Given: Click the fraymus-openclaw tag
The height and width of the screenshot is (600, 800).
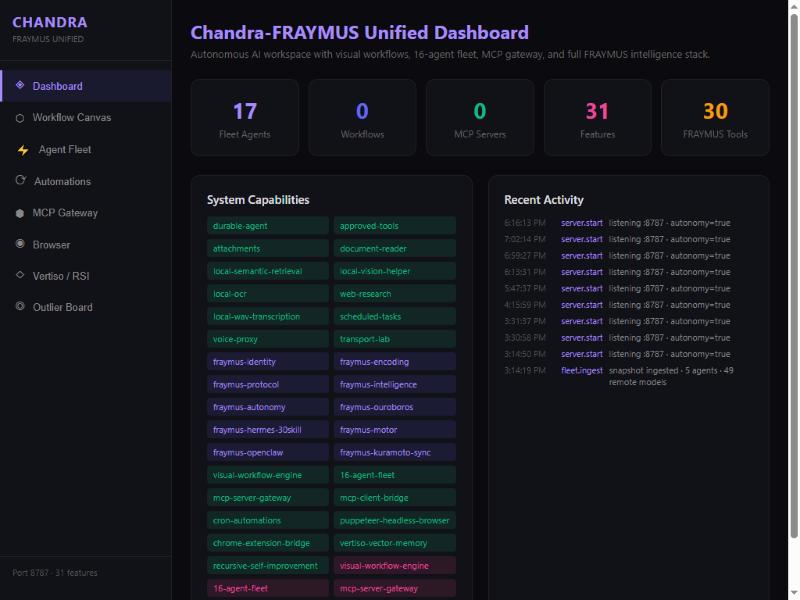Looking at the screenshot, I should click(x=268, y=453).
